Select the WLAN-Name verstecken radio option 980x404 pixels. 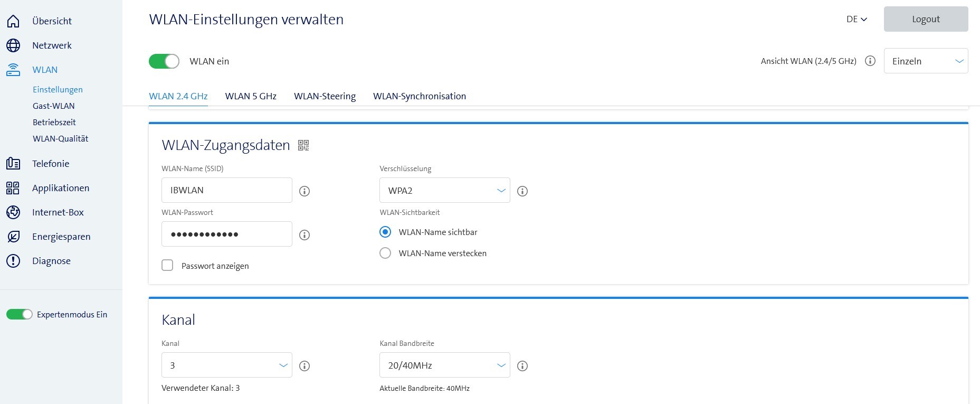tap(385, 253)
